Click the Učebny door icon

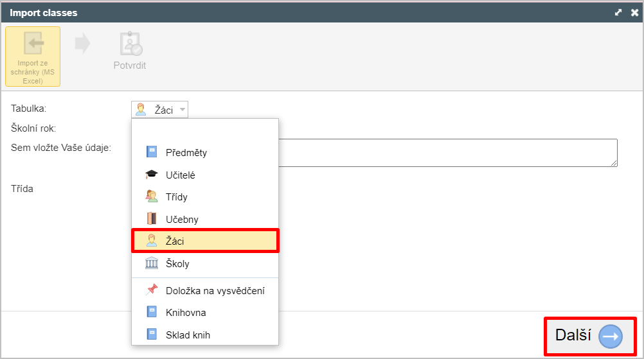click(x=152, y=218)
